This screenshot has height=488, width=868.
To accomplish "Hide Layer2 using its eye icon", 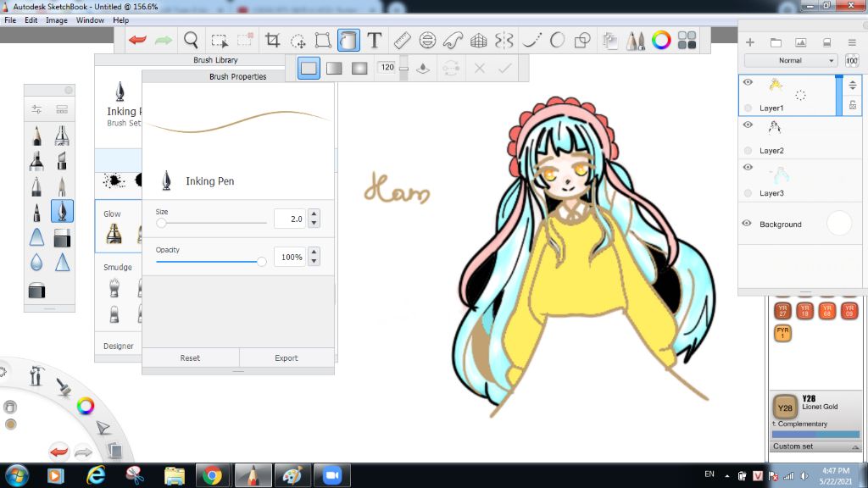I will [x=748, y=125].
